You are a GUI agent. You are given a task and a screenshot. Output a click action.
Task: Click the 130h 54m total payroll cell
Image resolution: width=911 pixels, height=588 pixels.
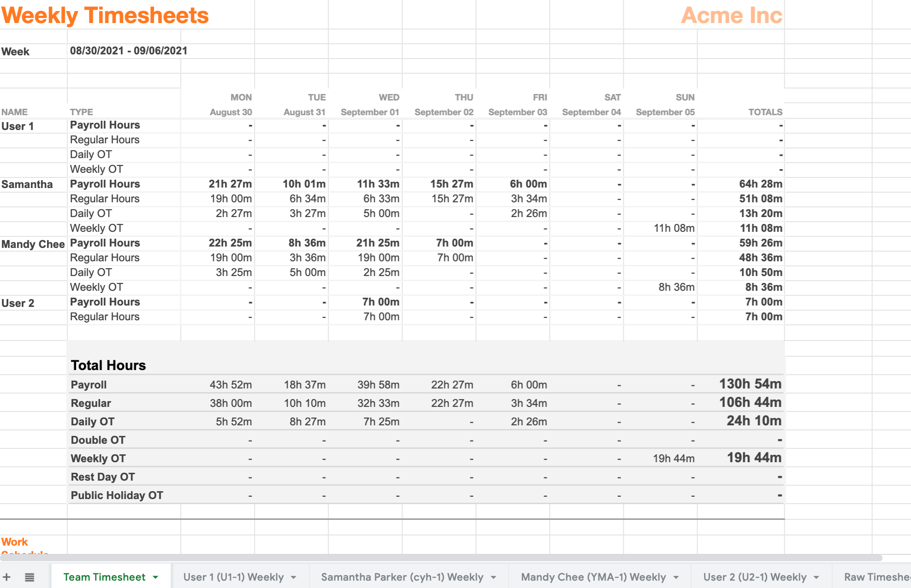tap(750, 384)
